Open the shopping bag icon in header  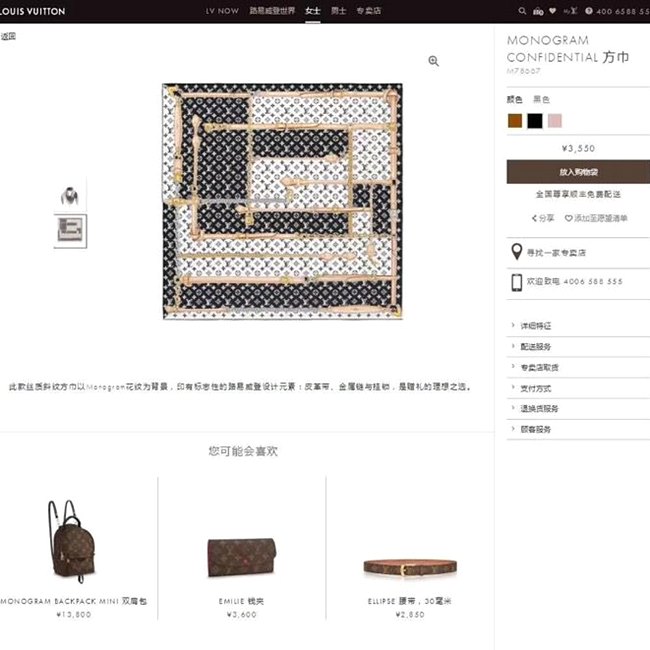coord(538,12)
